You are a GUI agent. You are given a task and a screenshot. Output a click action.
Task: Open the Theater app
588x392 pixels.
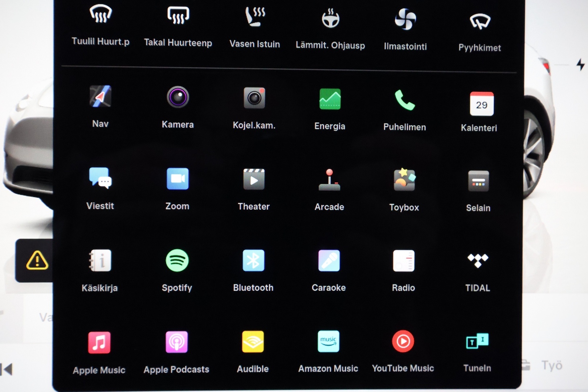[x=254, y=179]
